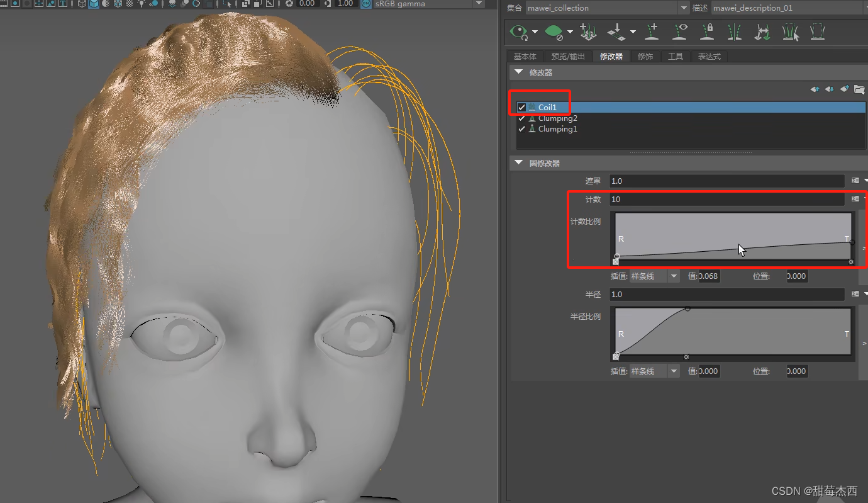868x503 pixels.
Task: Click the move guides selection icon
Action: [x=791, y=31]
